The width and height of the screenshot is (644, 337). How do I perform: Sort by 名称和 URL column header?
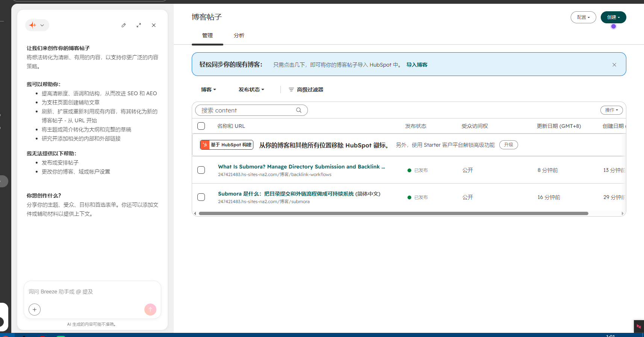[x=231, y=126]
